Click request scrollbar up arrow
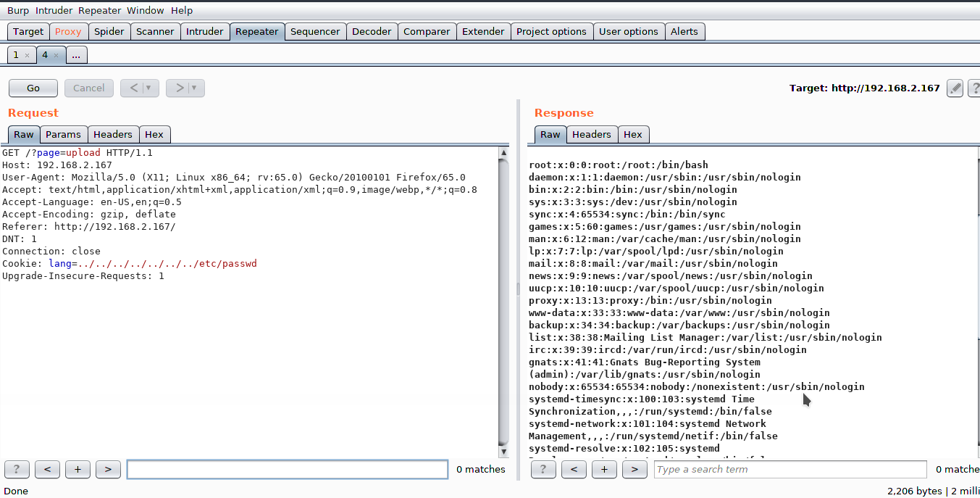The width and height of the screenshot is (980, 498). click(504, 152)
